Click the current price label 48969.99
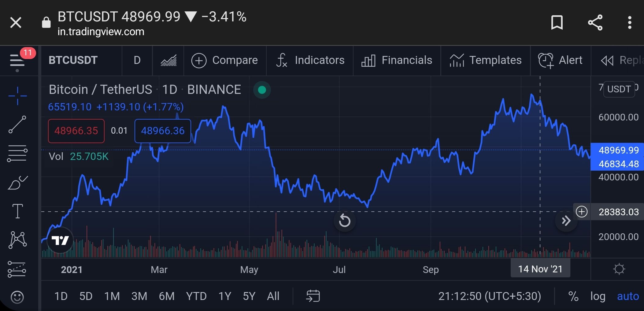This screenshot has width=644, height=311. [x=617, y=150]
